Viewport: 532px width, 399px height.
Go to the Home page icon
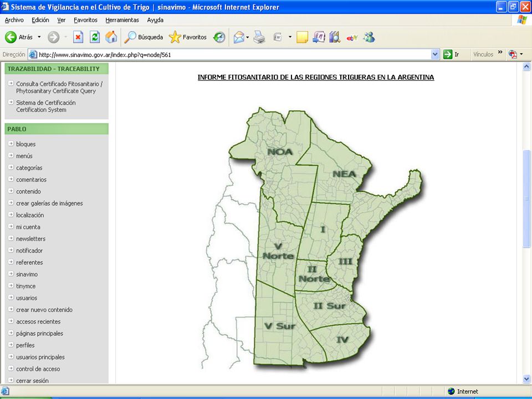click(111, 37)
